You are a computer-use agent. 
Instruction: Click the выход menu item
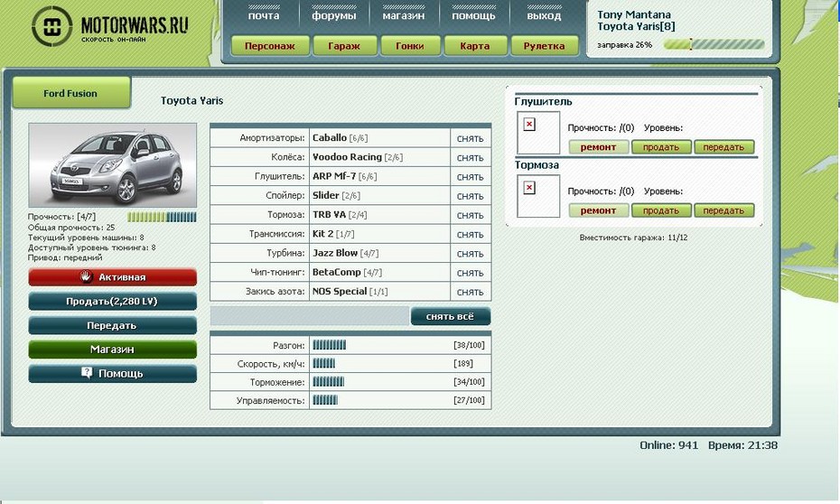(544, 16)
